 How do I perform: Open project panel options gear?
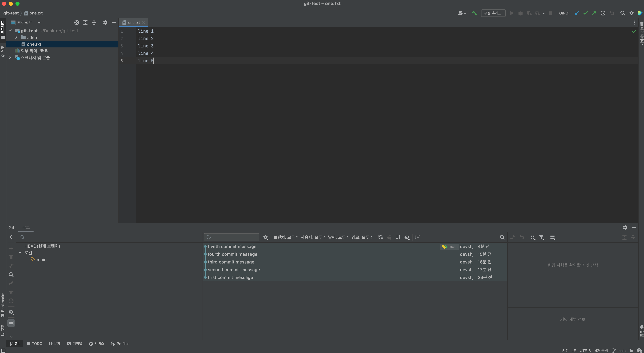click(x=105, y=23)
